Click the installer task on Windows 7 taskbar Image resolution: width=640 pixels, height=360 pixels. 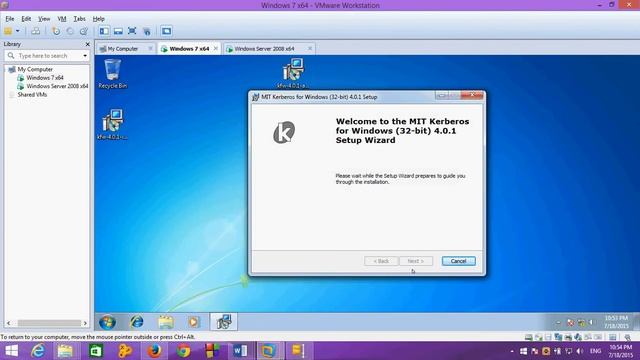pos(223,322)
